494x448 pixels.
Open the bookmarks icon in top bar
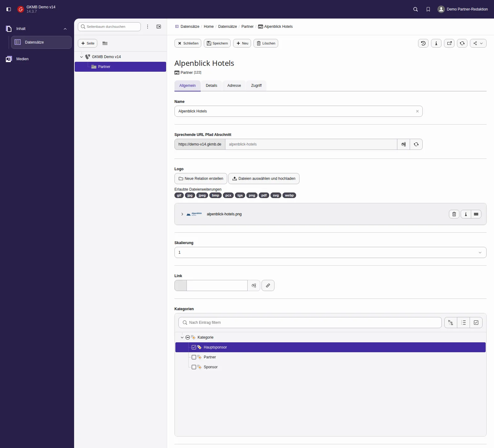(428, 9)
